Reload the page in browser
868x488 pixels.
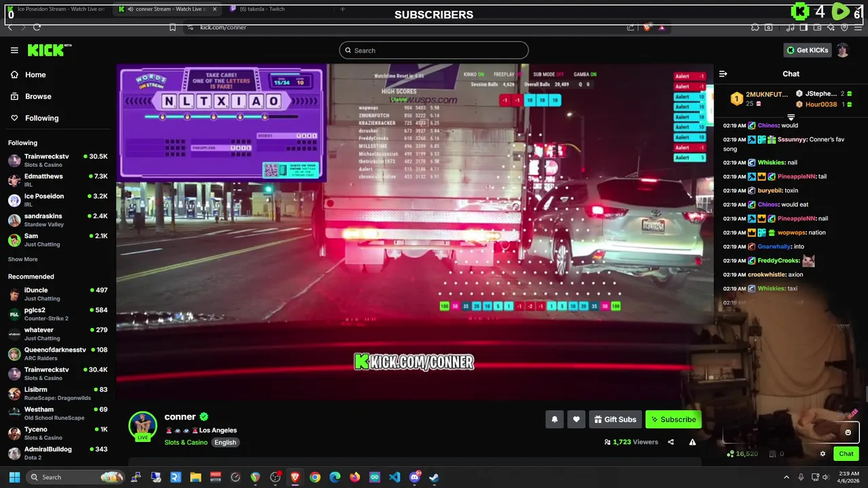[37, 27]
